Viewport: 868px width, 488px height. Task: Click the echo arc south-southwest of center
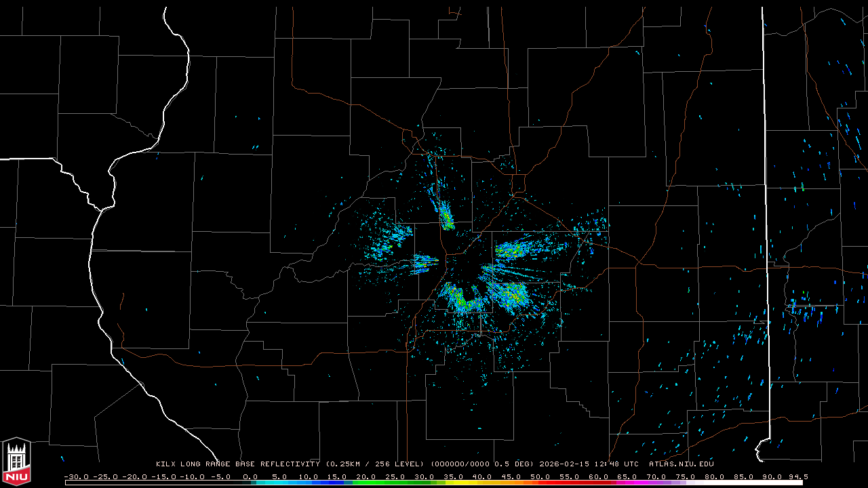[x=462, y=300]
